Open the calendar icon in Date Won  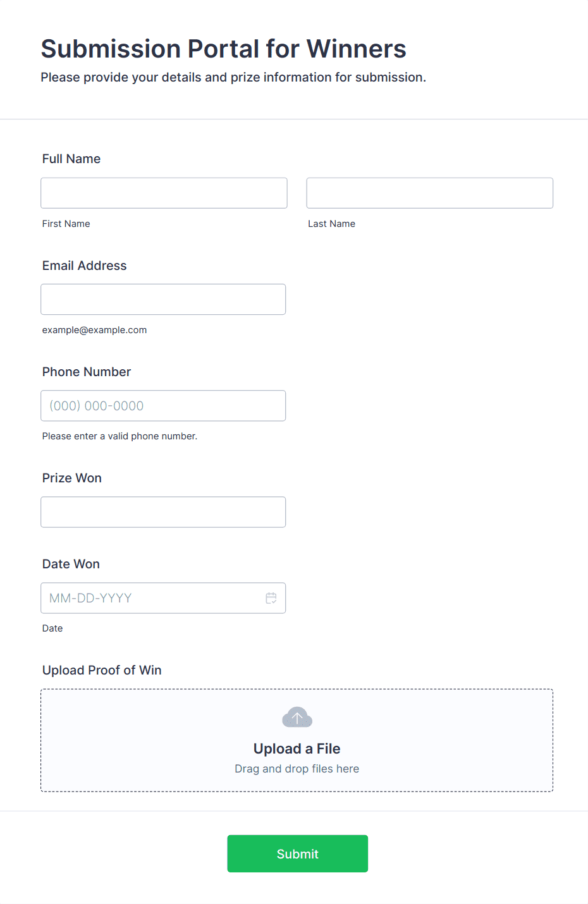coord(271,598)
